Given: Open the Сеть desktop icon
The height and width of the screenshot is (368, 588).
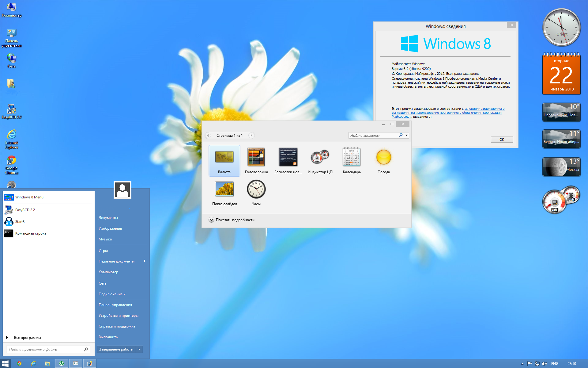Looking at the screenshot, I should pos(12,61).
